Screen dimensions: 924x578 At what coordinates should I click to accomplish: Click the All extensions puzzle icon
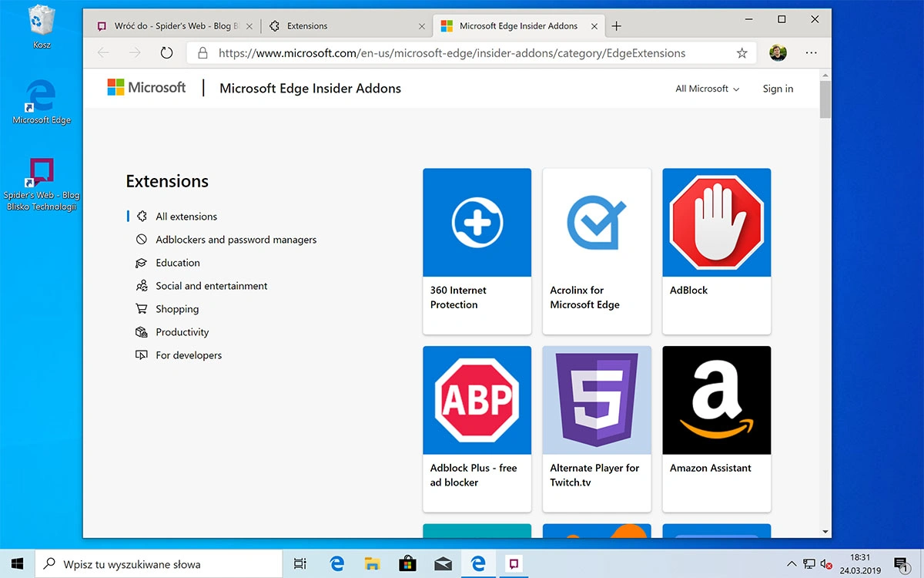[x=142, y=217]
